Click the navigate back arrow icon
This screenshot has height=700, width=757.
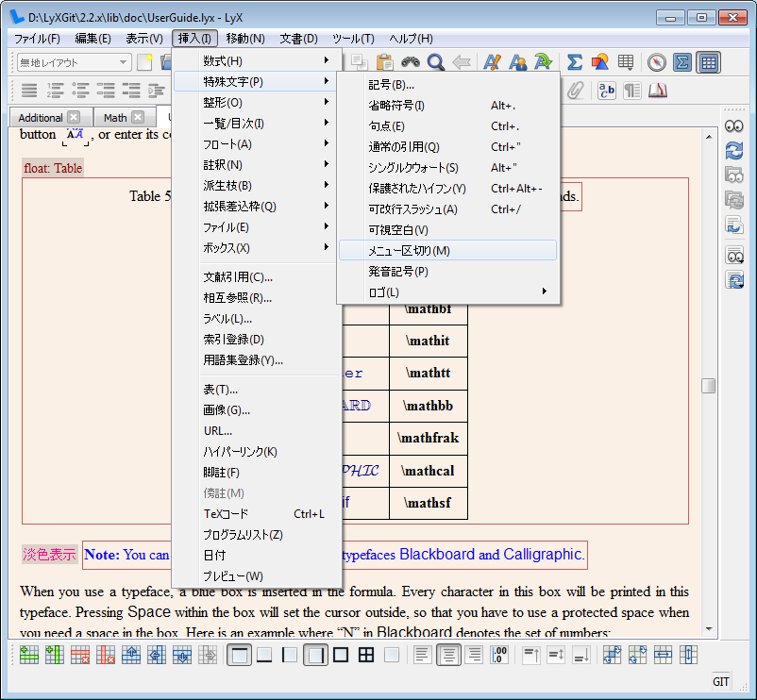tap(462, 62)
